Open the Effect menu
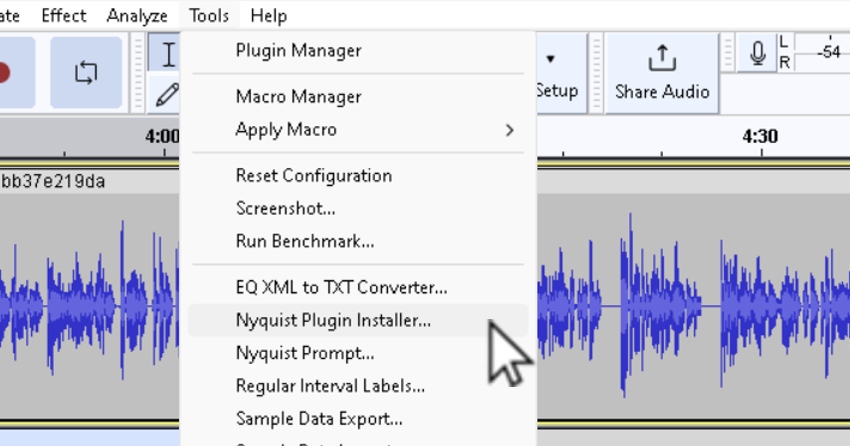This screenshot has width=850, height=446. tap(64, 15)
